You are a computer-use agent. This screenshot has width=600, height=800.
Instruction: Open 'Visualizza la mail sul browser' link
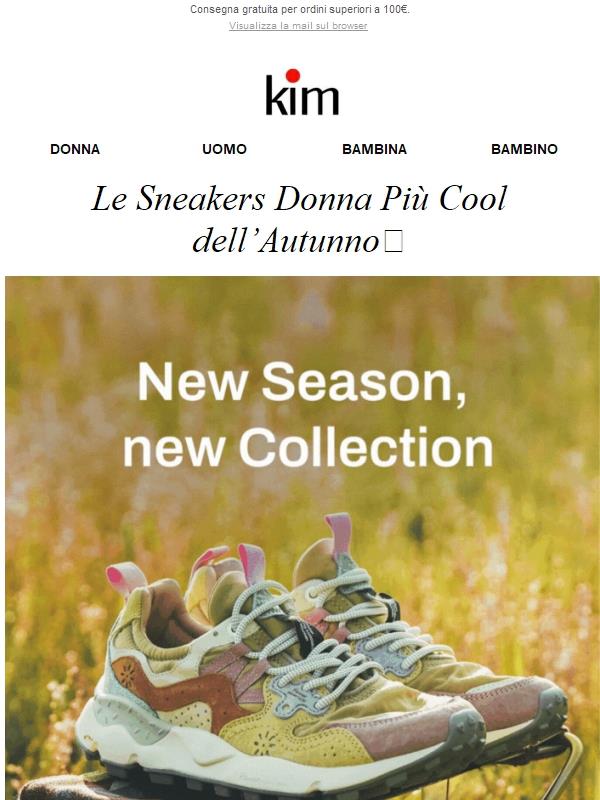click(x=298, y=26)
